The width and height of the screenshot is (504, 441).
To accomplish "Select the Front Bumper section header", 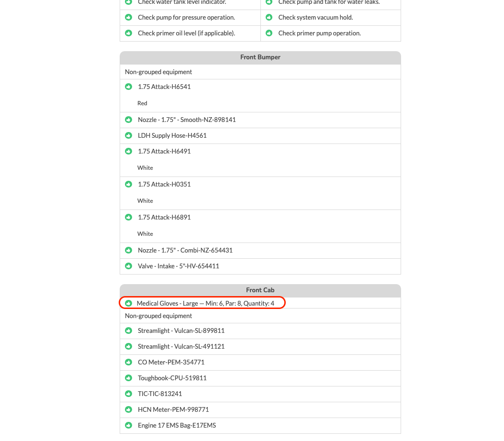I will pos(260,57).
